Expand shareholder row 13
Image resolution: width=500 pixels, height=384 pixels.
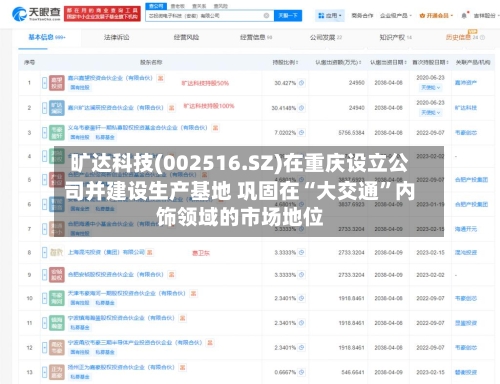(x=44, y=372)
